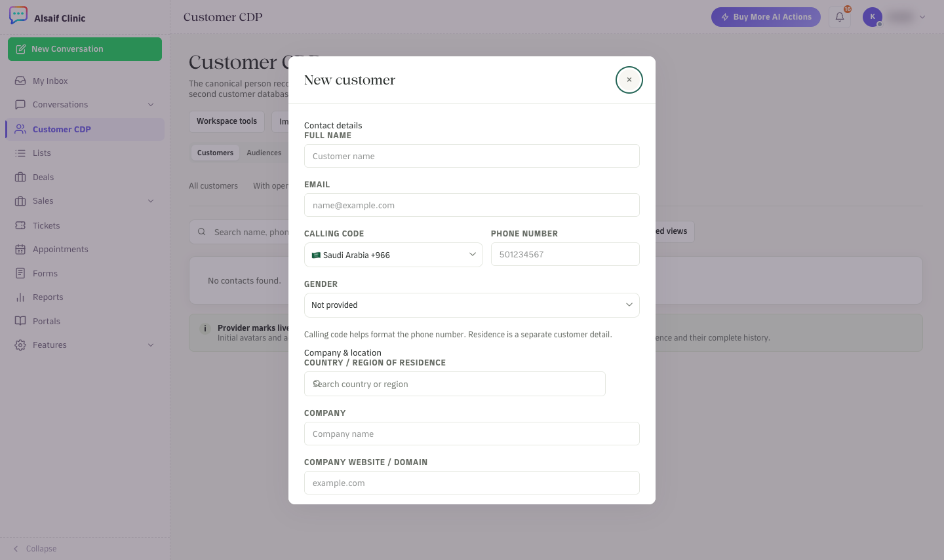Open the calling code dropdown
Image resolution: width=944 pixels, height=560 pixels.
[393, 255]
